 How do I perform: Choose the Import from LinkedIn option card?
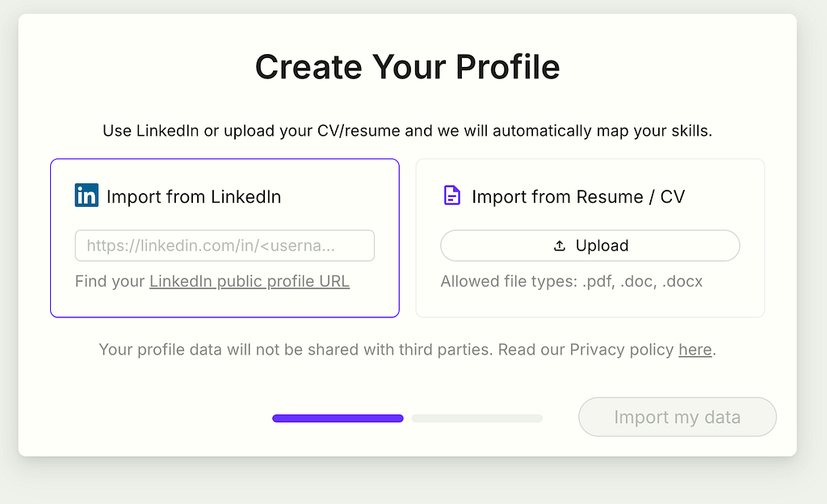[x=225, y=238]
